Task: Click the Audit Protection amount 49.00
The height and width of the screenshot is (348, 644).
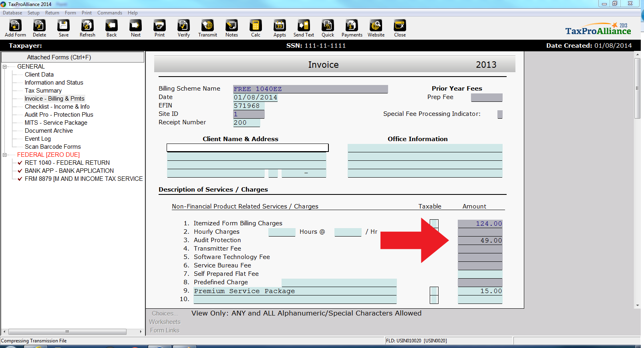Action: [x=480, y=241]
